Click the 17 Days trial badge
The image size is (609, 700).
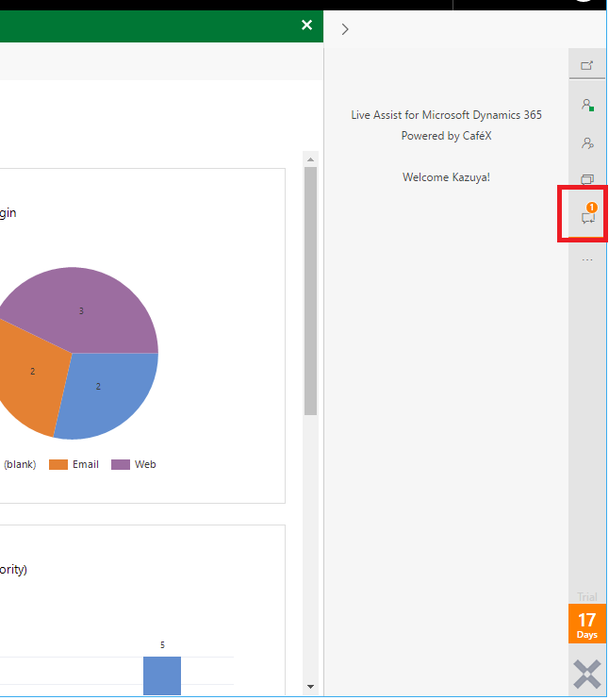tap(586, 624)
